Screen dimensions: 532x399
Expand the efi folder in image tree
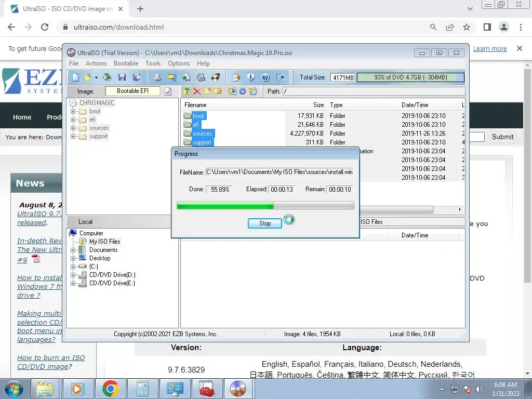(73, 120)
